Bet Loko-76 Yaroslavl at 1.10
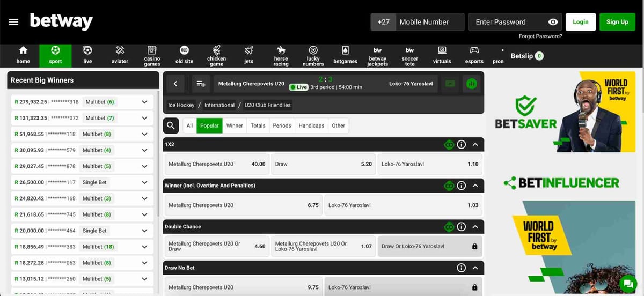Image resolution: width=644 pixels, height=296 pixels. point(430,164)
